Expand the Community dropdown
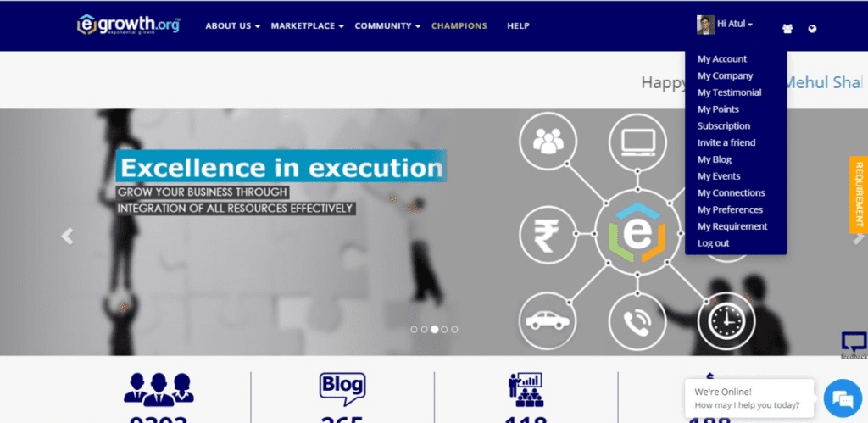 pos(387,25)
